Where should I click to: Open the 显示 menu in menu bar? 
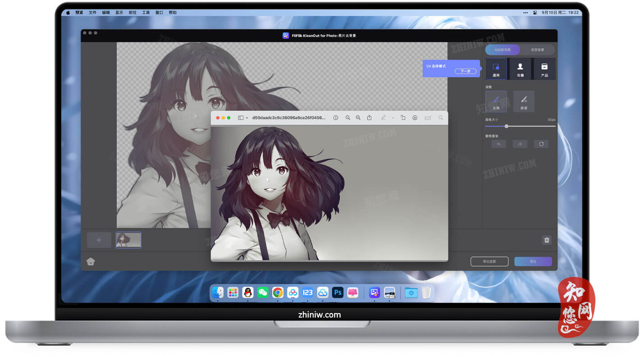pos(119,13)
